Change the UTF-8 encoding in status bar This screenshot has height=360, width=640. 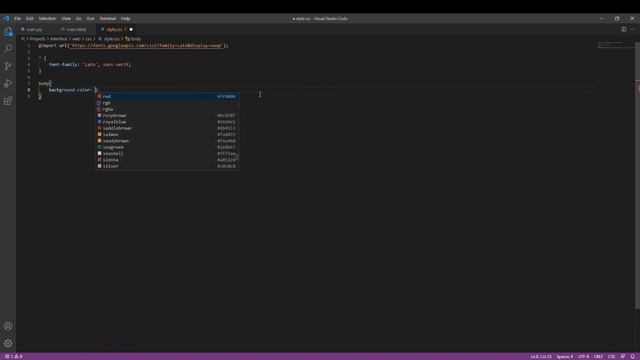584,356
